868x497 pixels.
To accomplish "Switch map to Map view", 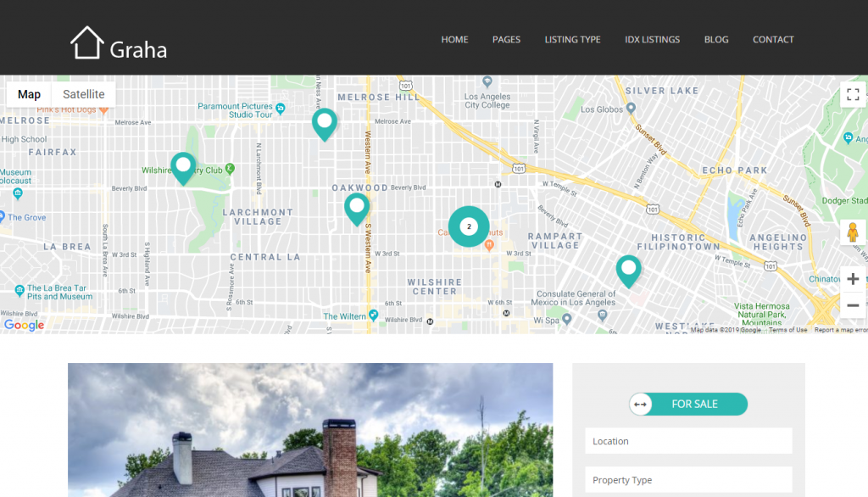I will 29,94.
